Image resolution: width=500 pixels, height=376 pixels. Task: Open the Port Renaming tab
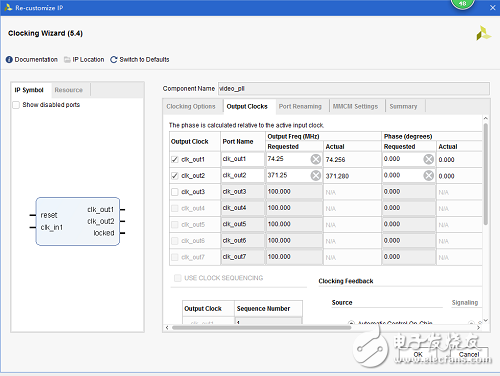(x=300, y=106)
